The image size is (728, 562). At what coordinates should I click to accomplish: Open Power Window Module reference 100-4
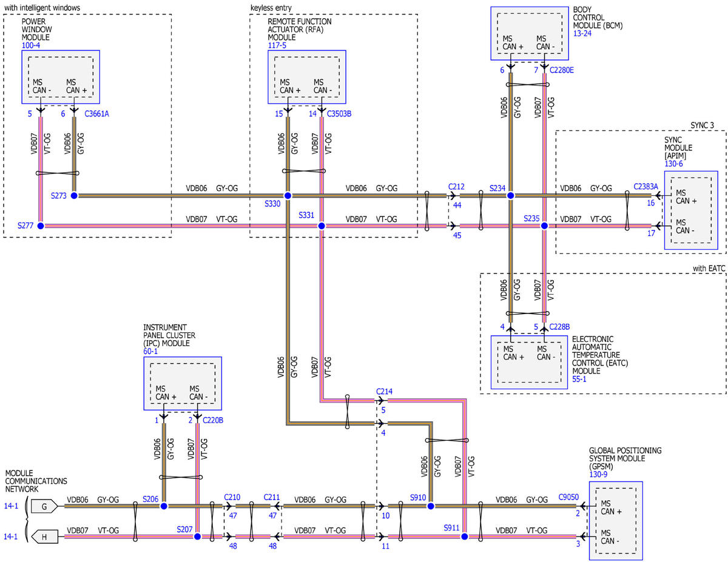[x=32, y=45]
